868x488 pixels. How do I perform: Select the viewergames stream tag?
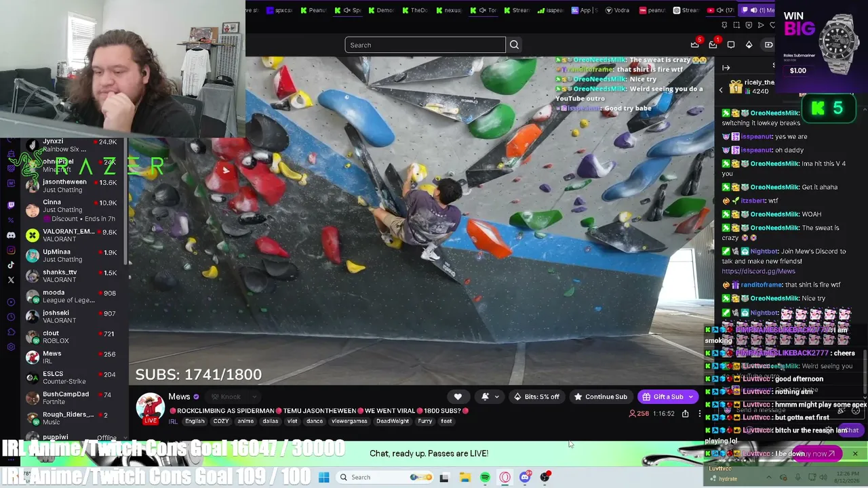pyautogui.click(x=350, y=421)
